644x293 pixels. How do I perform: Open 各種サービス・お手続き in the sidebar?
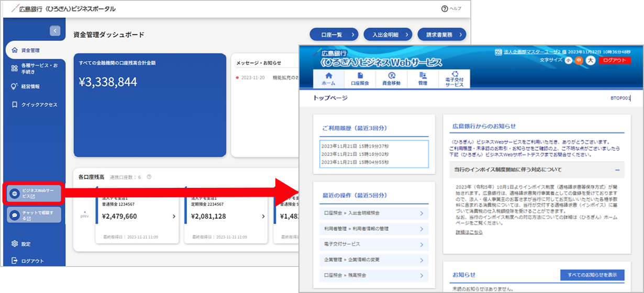click(x=35, y=70)
